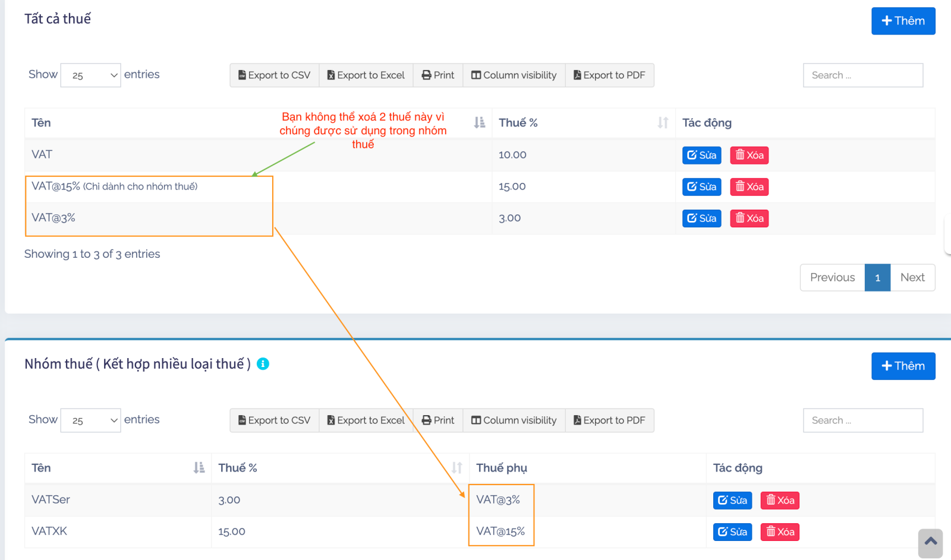This screenshot has width=951, height=560.
Task: Open entries dropdown in Tất cả thuế table
Action: pyautogui.click(x=91, y=75)
